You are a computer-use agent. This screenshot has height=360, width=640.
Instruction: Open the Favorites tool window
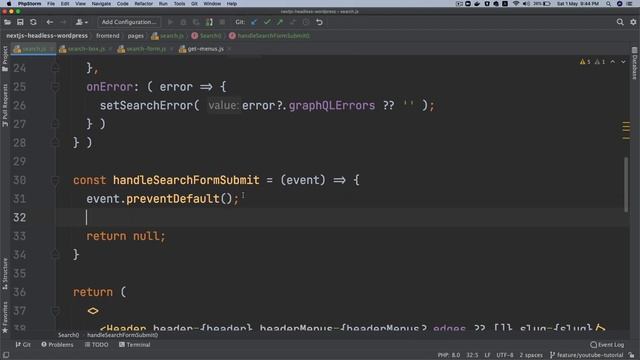click(5, 317)
